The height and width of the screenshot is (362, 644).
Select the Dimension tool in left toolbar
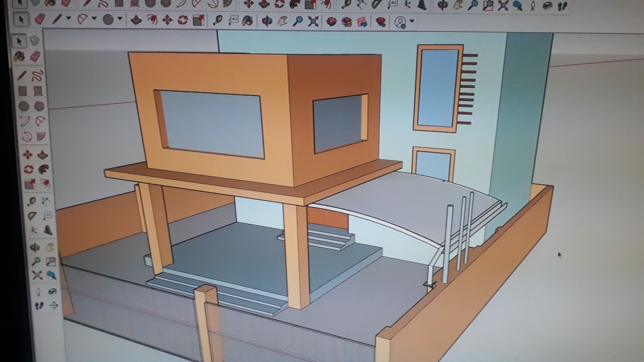pyautogui.click(x=47, y=200)
